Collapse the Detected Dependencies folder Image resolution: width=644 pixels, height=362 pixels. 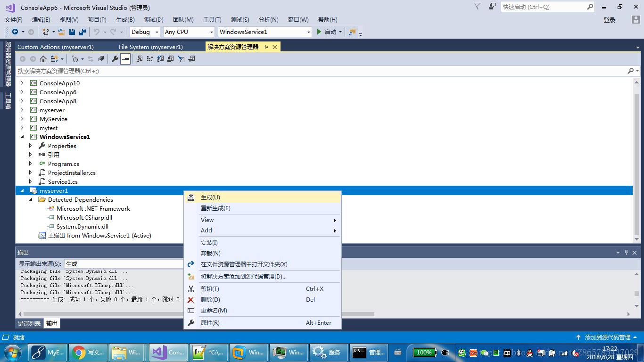(x=30, y=199)
